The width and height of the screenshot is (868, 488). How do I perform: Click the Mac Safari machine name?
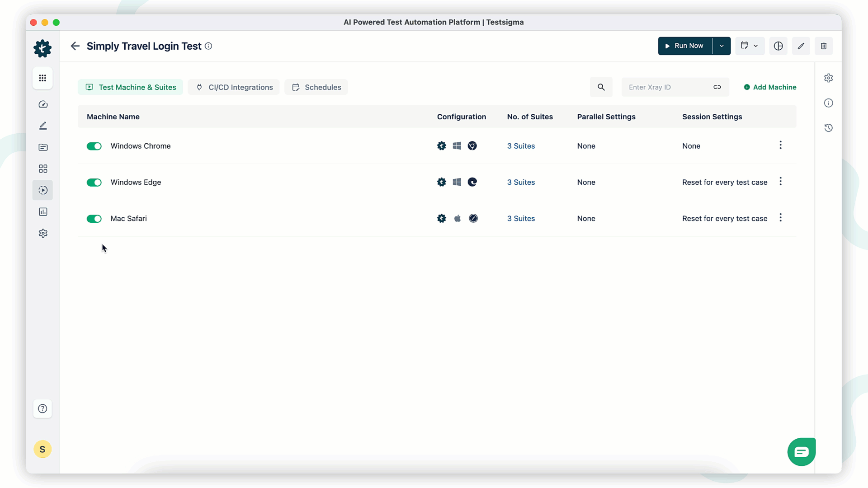click(x=129, y=218)
